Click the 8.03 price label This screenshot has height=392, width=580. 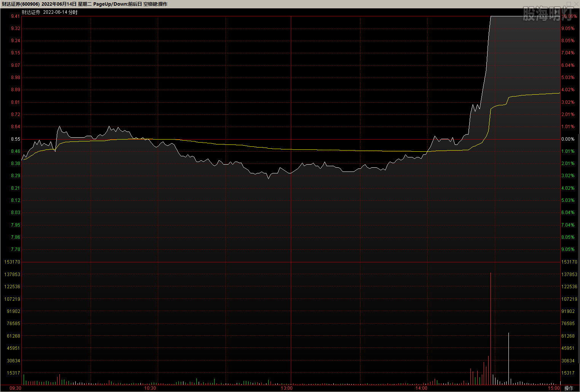point(15,213)
